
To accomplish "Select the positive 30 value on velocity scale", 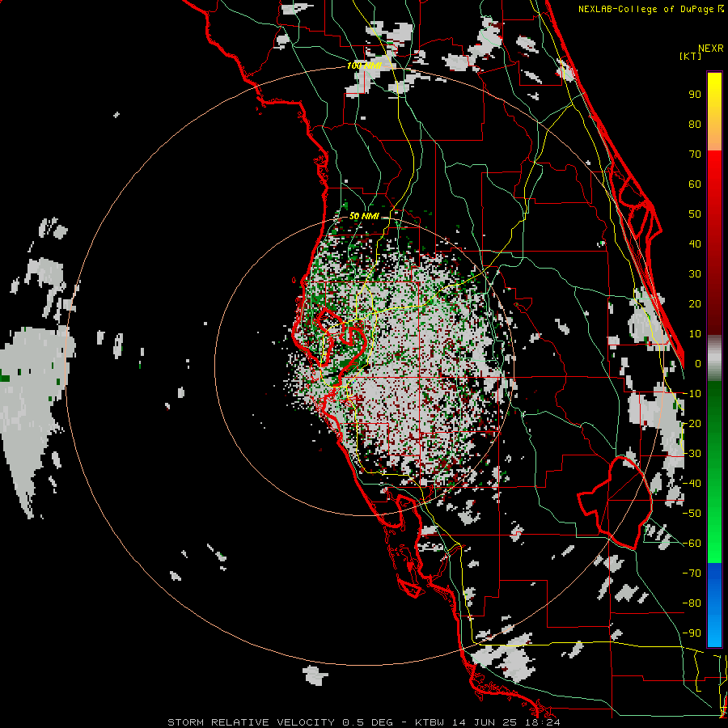I will 695,274.
